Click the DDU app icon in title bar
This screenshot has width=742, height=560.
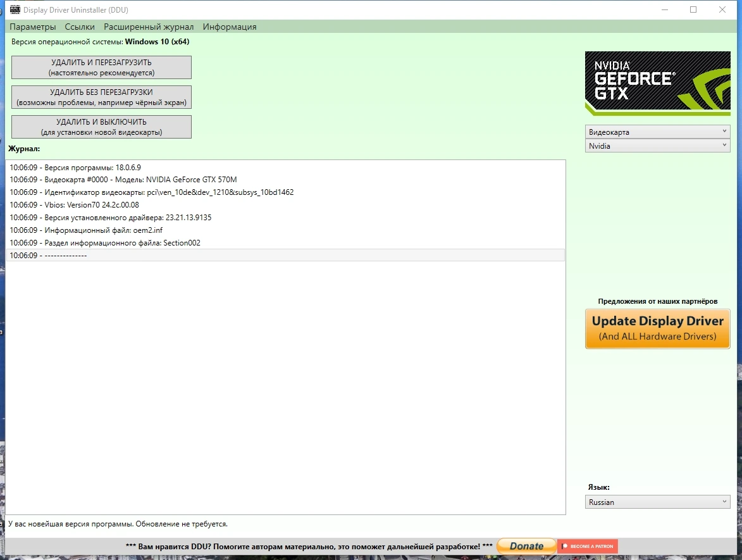[15, 9]
